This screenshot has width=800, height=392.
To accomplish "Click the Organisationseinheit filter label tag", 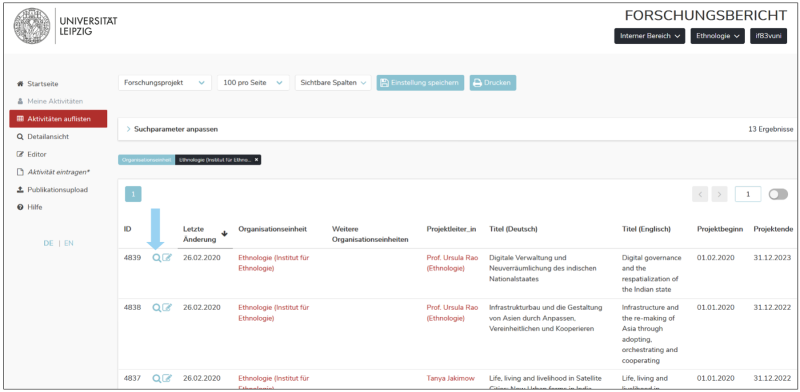I will [x=146, y=160].
